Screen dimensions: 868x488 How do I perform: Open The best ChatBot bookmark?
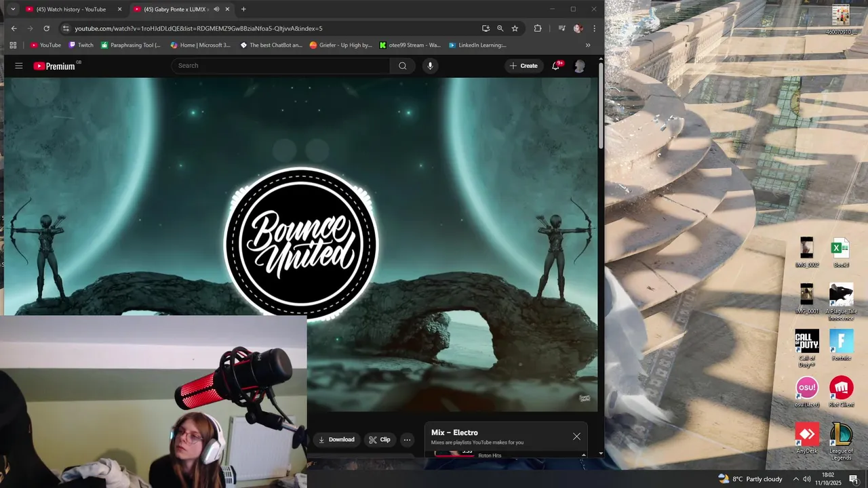tap(271, 45)
